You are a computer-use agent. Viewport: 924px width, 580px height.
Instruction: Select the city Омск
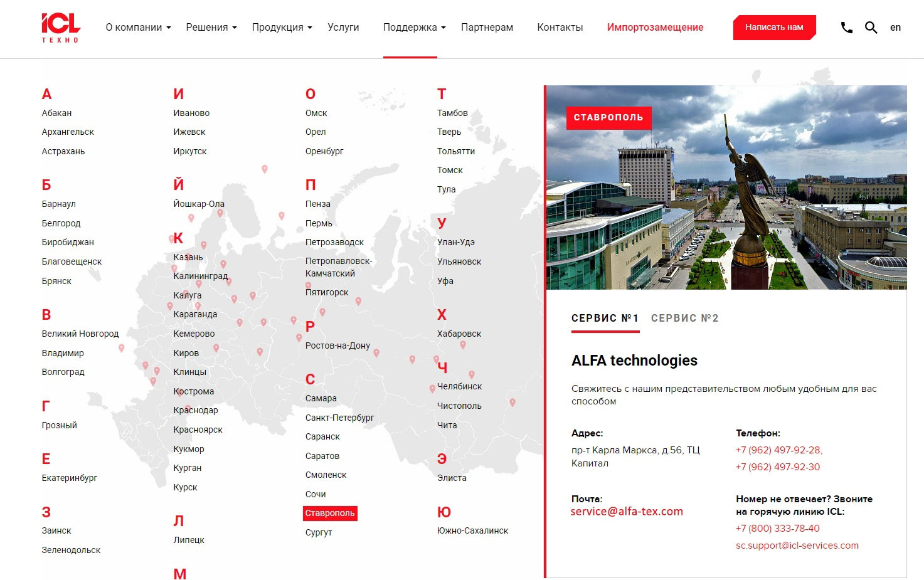(x=316, y=113)
